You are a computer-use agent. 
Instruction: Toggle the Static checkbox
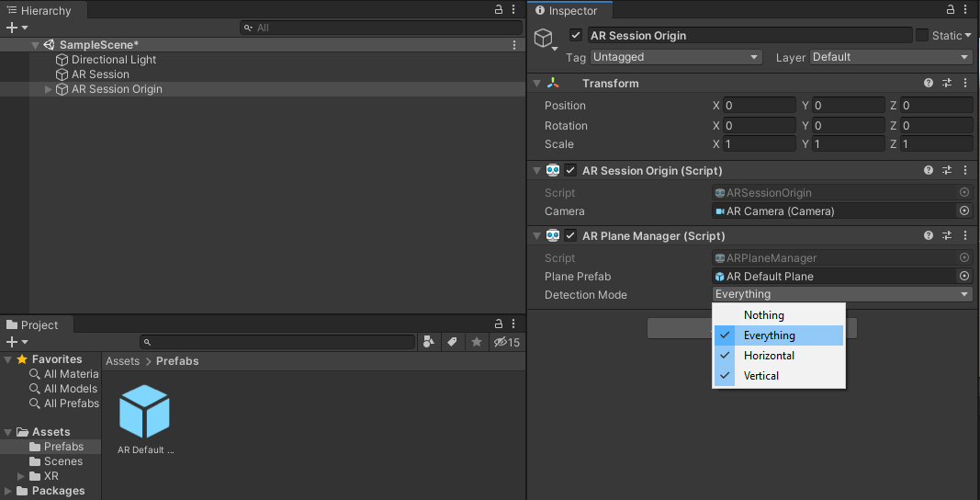[x=922, y=36]
